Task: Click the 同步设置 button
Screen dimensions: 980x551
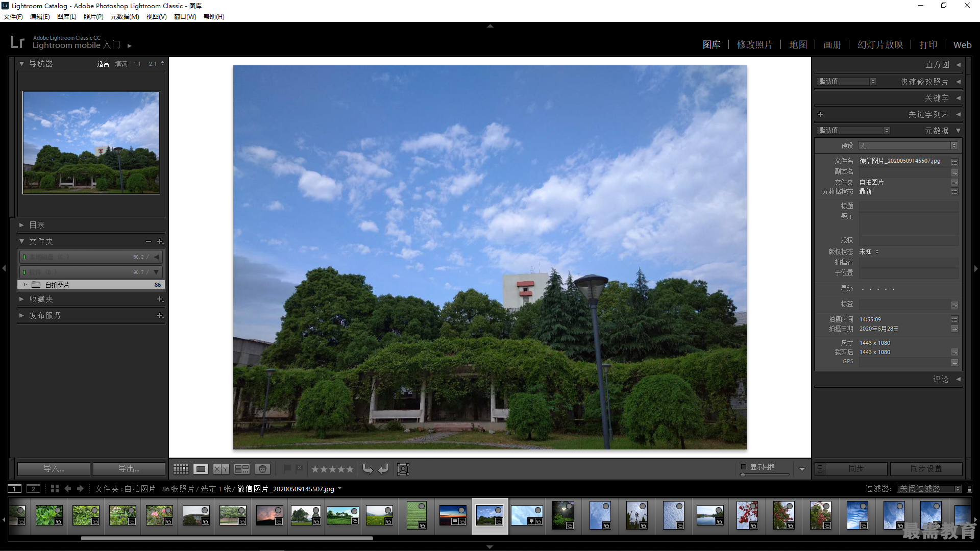Action: (x=926, y=468)
